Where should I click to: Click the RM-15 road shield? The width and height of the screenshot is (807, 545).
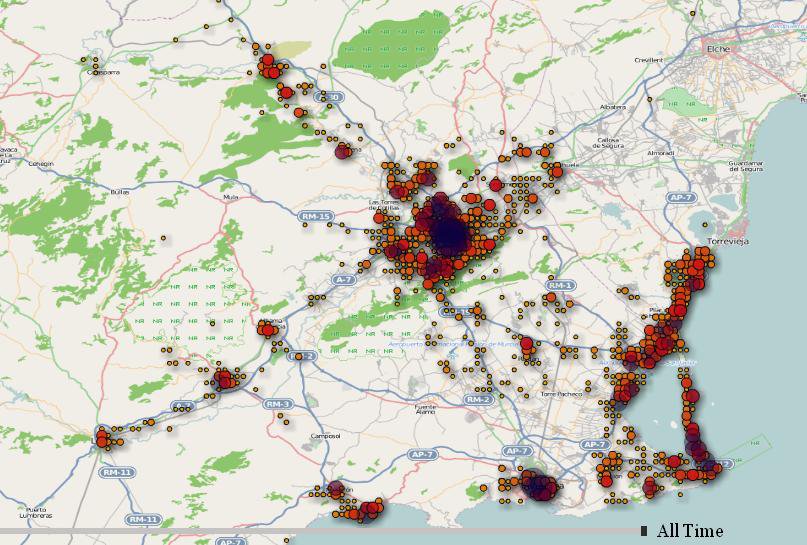click(312, 215)
